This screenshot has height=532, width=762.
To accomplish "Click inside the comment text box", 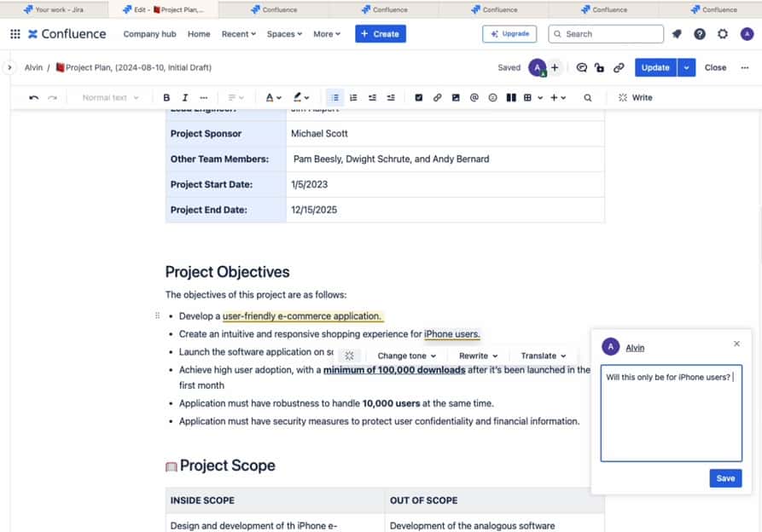I will pyautogui.click(x=672, y=413).
